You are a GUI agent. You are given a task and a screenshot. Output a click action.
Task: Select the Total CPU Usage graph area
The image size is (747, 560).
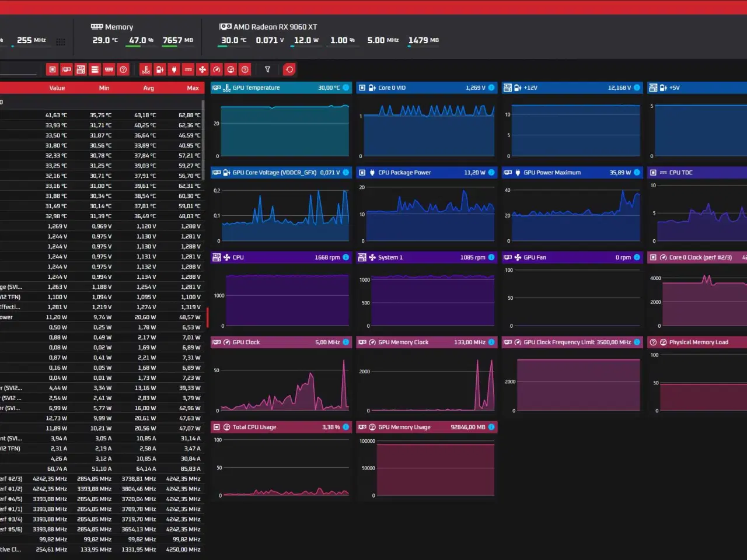click(x=281, y=468)
